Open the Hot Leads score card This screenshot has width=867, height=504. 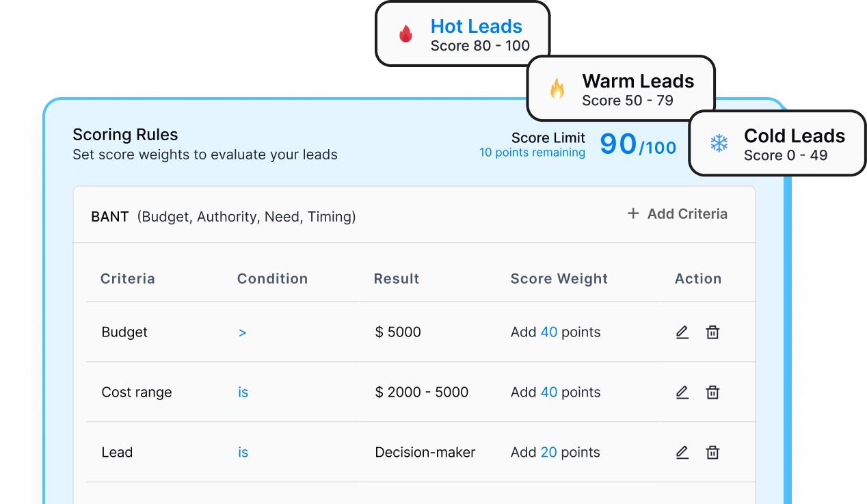pos(463,34)
